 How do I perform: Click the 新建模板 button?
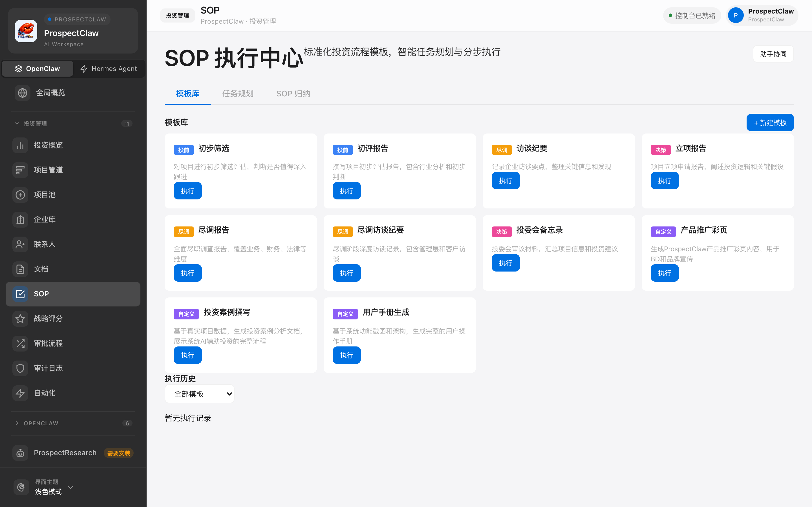click(x=770, y=123)
